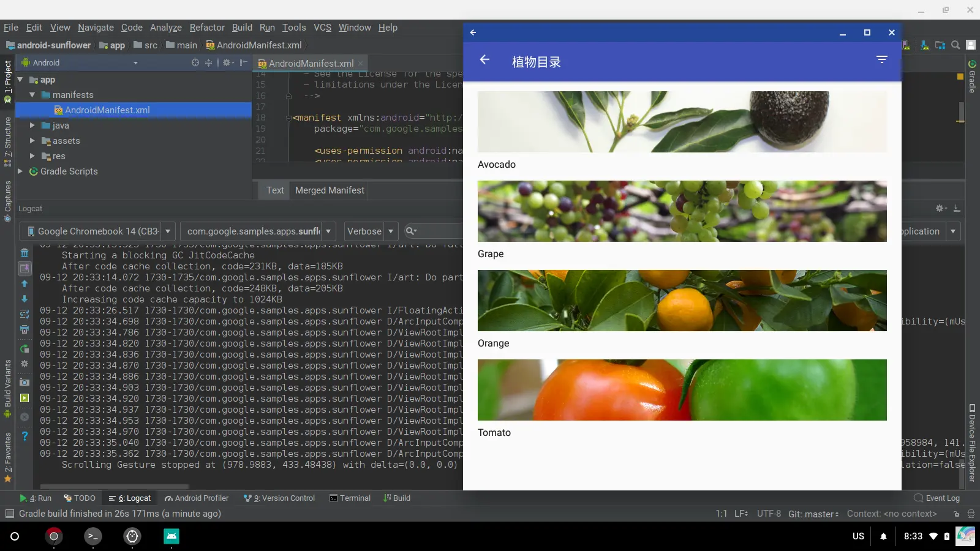The height and width of the screenshot is (551, 980).
Task: Toggle the 2: Favorites tool window
Action: pyautogui.click(x=7, y=457)
